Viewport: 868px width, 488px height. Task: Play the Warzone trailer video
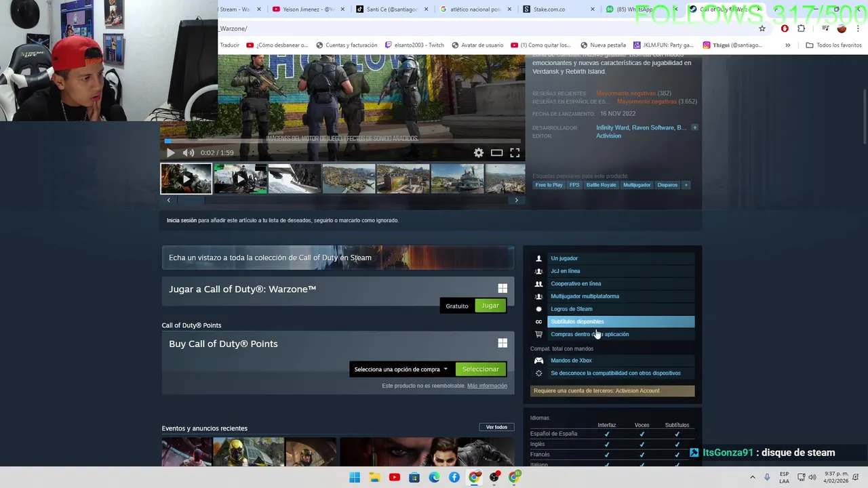tap(171, 153)
